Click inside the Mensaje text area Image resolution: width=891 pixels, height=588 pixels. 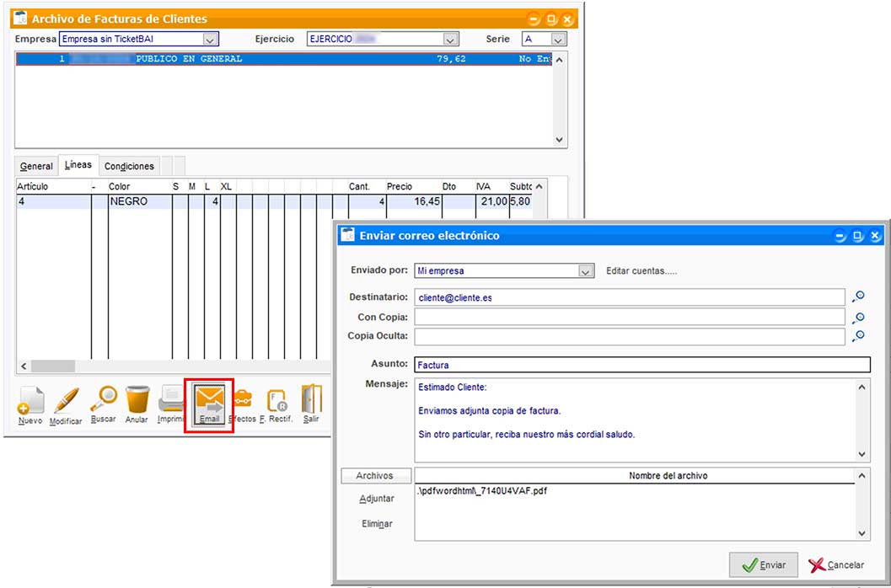[x=636, y=420]
